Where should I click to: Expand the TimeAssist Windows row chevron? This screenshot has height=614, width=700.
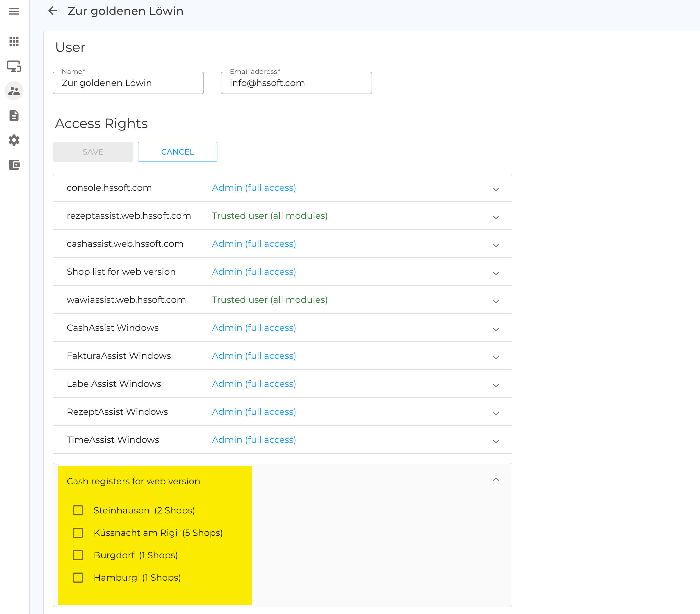point(495,441)
